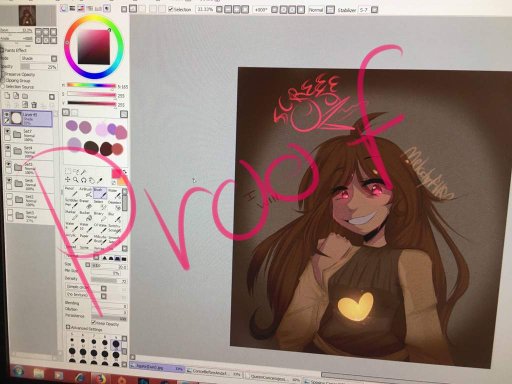Screen dimensions: 512x384
Task: Enable the Preserve Opacity checkbox
Action: click(3, 74)
